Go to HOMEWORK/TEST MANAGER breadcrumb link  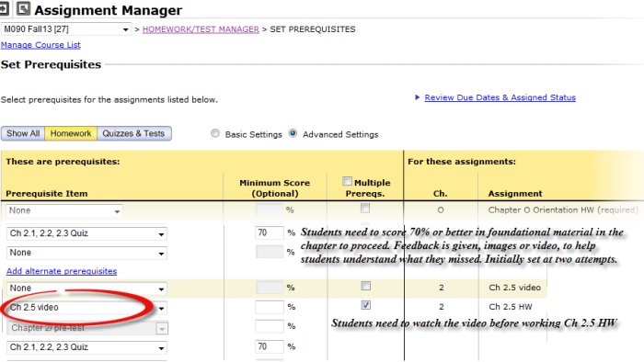(201, 29)
